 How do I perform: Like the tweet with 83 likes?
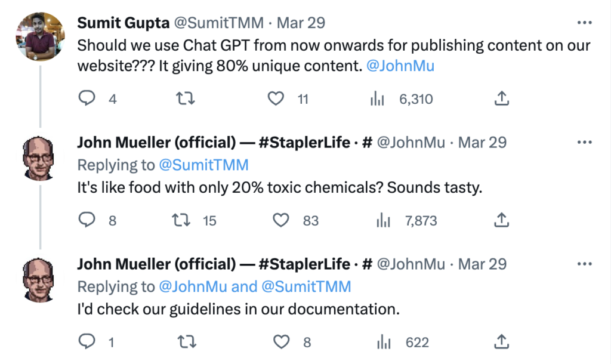(280, 220)
